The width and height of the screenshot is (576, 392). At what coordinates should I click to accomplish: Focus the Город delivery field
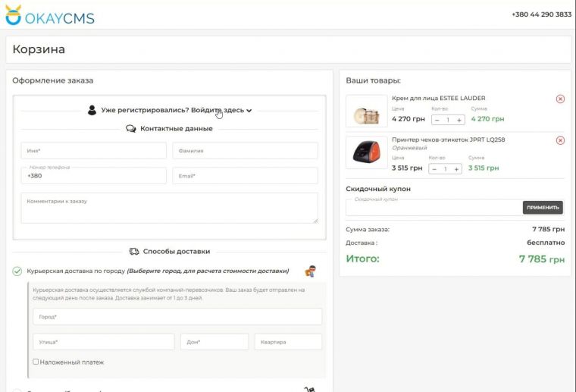pos(177,316)
